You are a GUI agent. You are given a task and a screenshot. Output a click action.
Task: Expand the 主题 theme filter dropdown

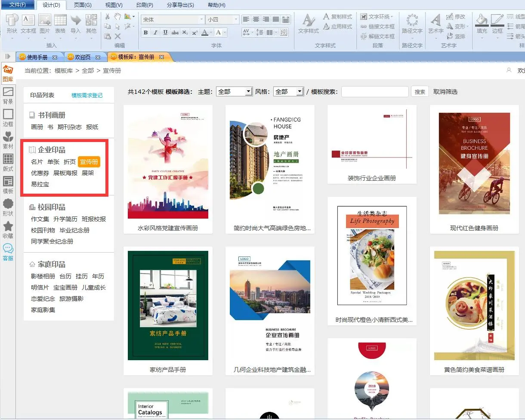coord(248,92)
